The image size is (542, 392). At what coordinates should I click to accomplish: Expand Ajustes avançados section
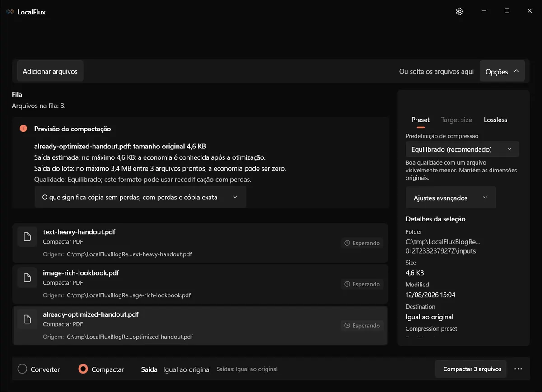(x=451, y=198)
